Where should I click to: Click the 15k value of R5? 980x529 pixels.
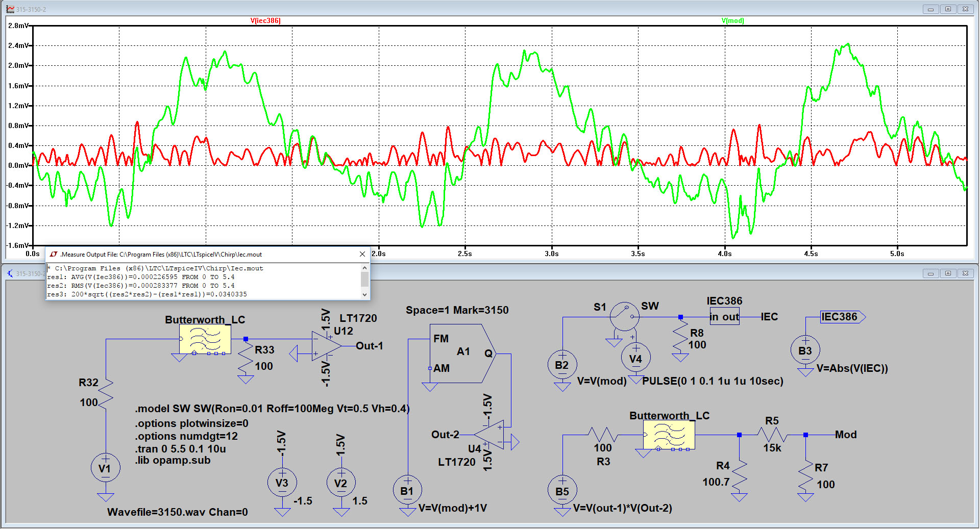coord(772,448)
